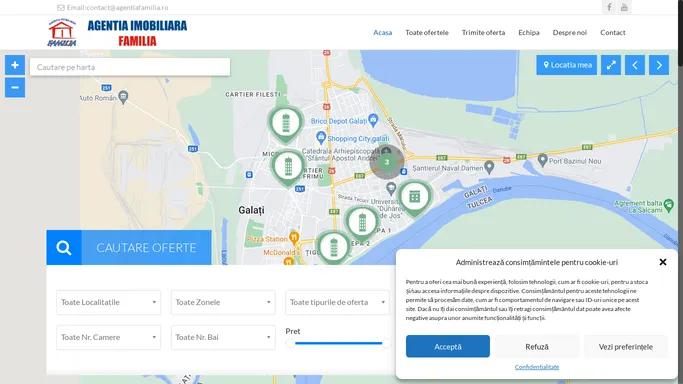The height and width of the screenshot is (384, 683).
Task: Select the property pin near Cartier Filesti
Action: pyautogui.click(x=286, y=124)
